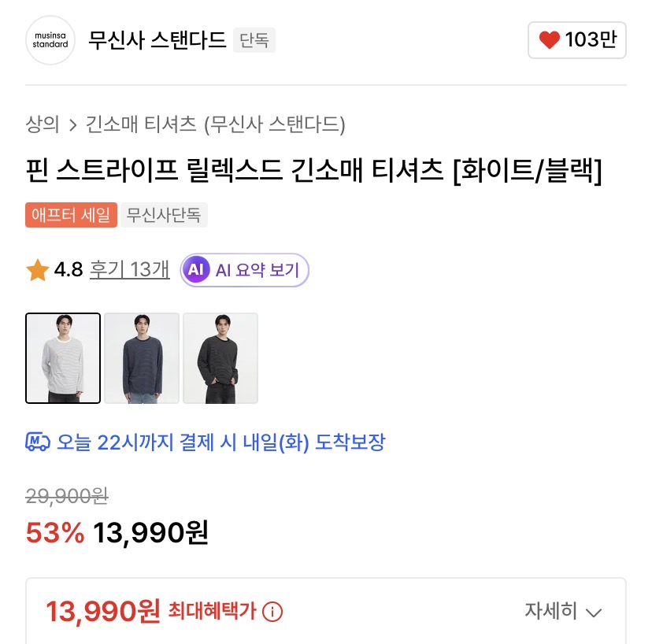Open 긴소매 티셔츠 (무신사 스탠다드) breadcrumb
Screen dimensions: 652x644
pyautogui.click(x=215, y=124)
